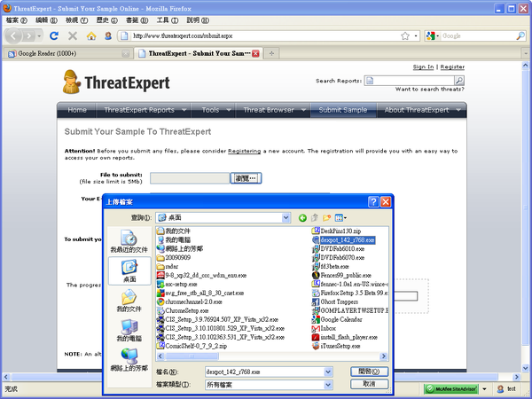Select ComicShelf-0_7_9_2.zip in file list

point(192,346)
